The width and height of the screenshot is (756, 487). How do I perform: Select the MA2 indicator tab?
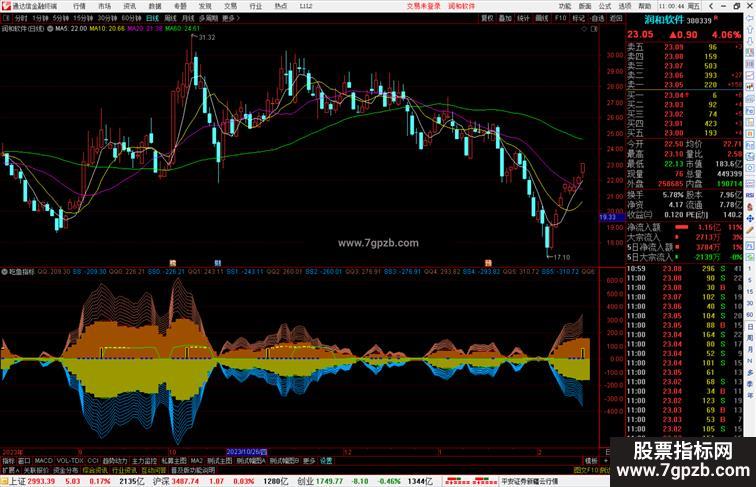(196, 461)
